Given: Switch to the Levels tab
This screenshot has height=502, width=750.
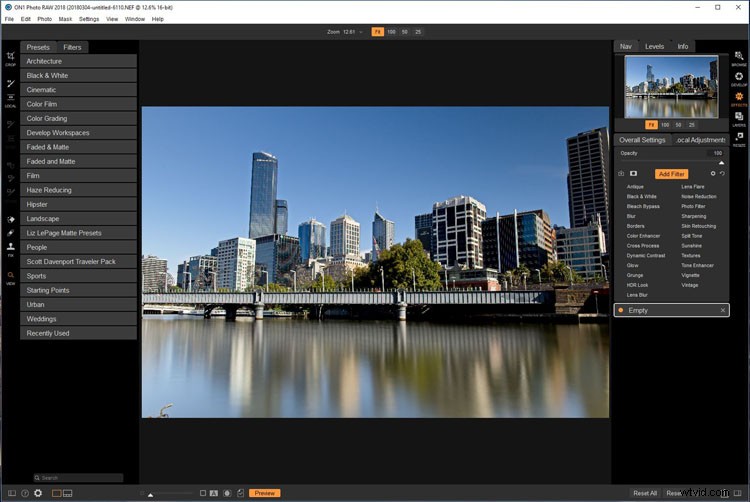Looking at the screenshot, I should (654, 46).
